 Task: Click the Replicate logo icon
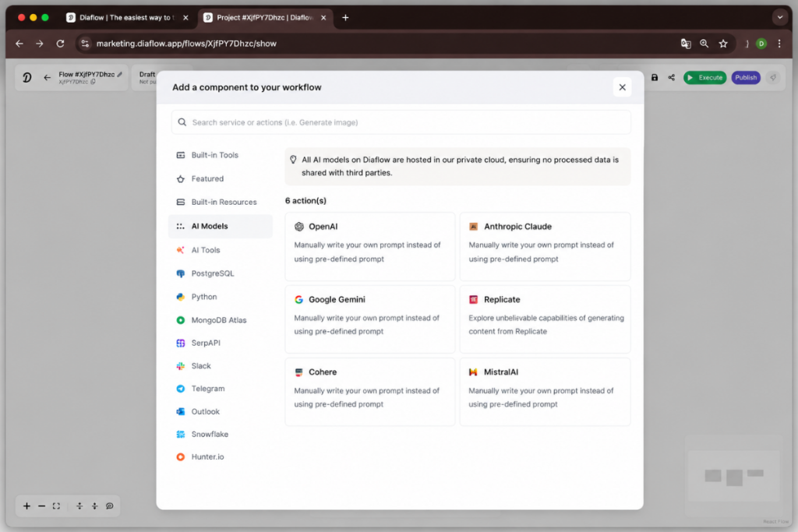coord(473,300)
